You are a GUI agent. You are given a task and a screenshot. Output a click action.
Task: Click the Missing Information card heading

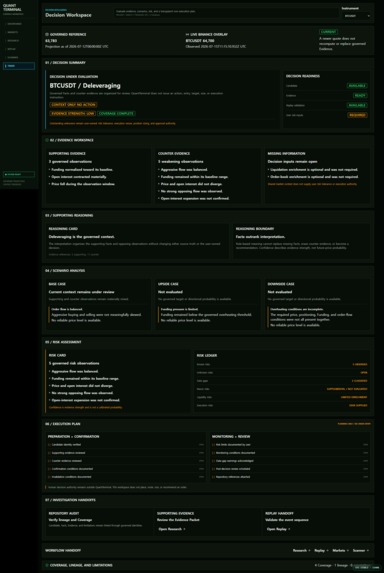(x=286, y=153)
